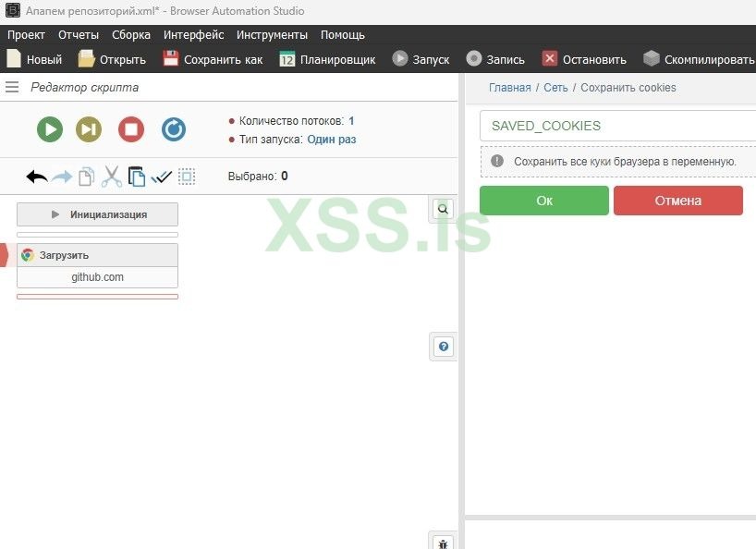Viewport: 756px width, 549px height.
Task: Open the Проект menu
Action: coord(26,35)
